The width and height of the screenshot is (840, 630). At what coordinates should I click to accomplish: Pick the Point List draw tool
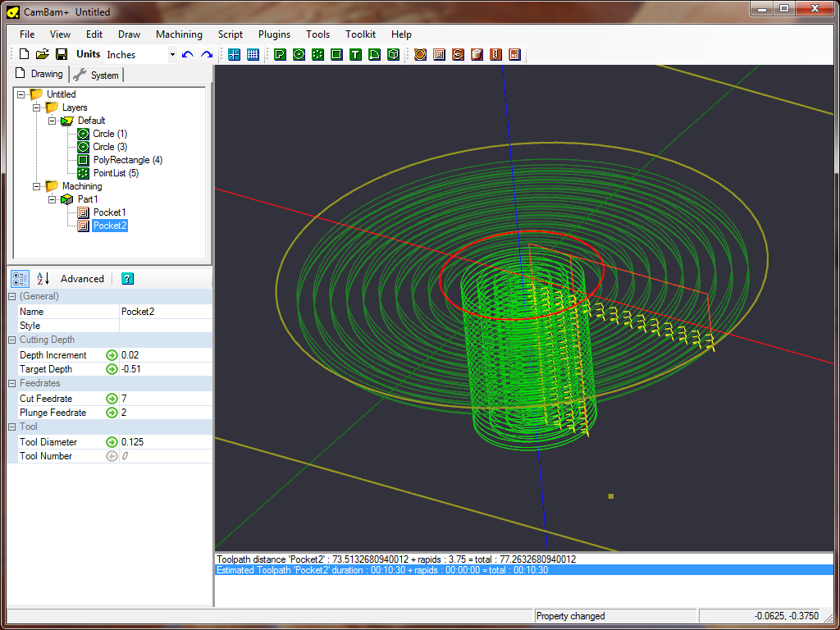(x=317, y=55)
